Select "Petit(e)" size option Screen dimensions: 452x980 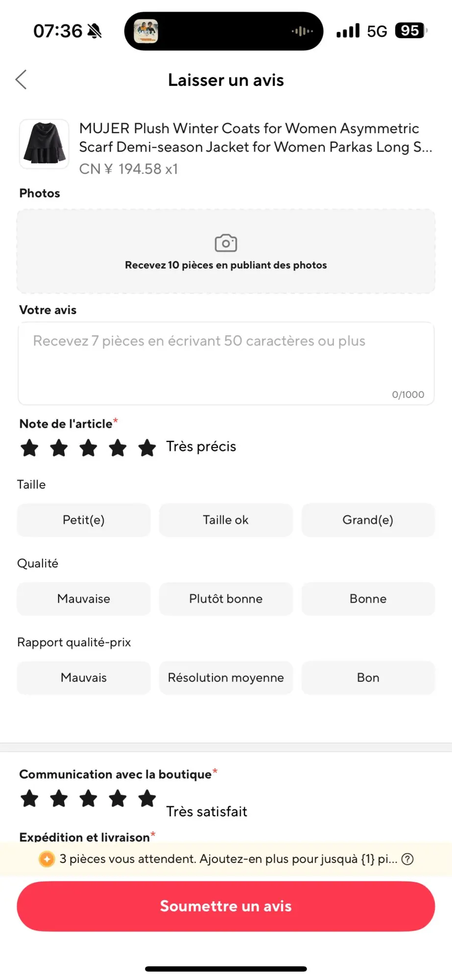[x=84, y=520]
